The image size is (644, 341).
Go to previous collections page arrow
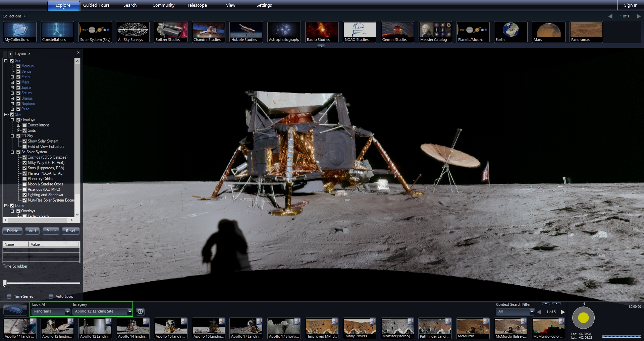tap(610, 16)
